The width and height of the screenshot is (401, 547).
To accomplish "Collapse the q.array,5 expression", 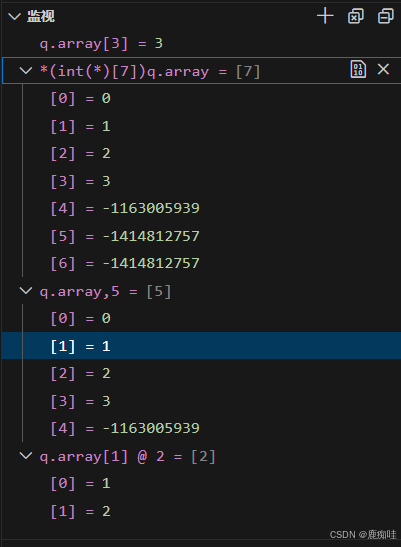I will (26, 291).
